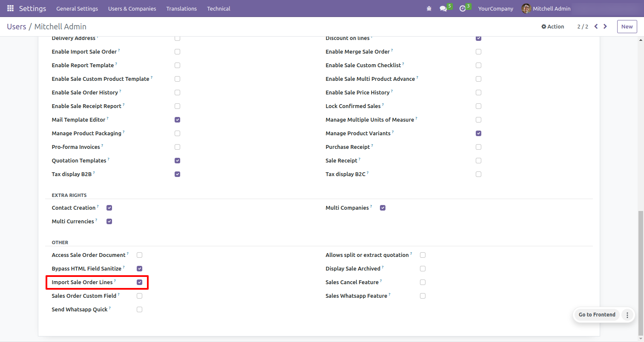
Task: Click the Go to Frontend button
Action: 597,315
